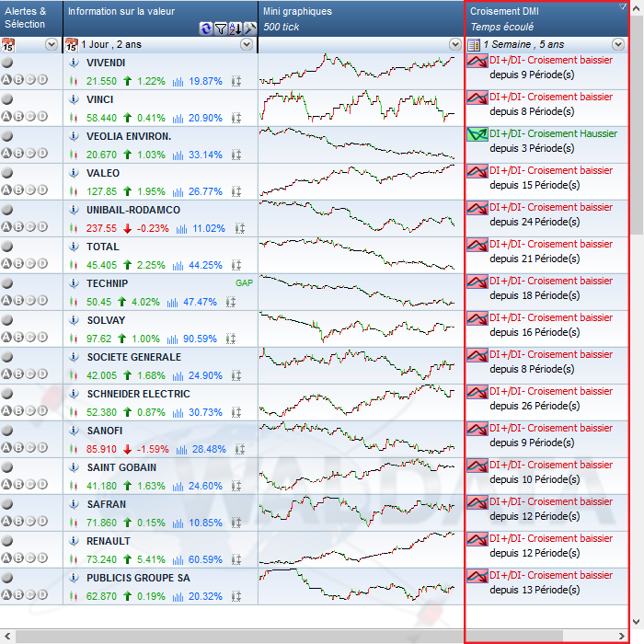Click the order book icon for SOLVAY
644x644 pixels.
click(231, 339)
